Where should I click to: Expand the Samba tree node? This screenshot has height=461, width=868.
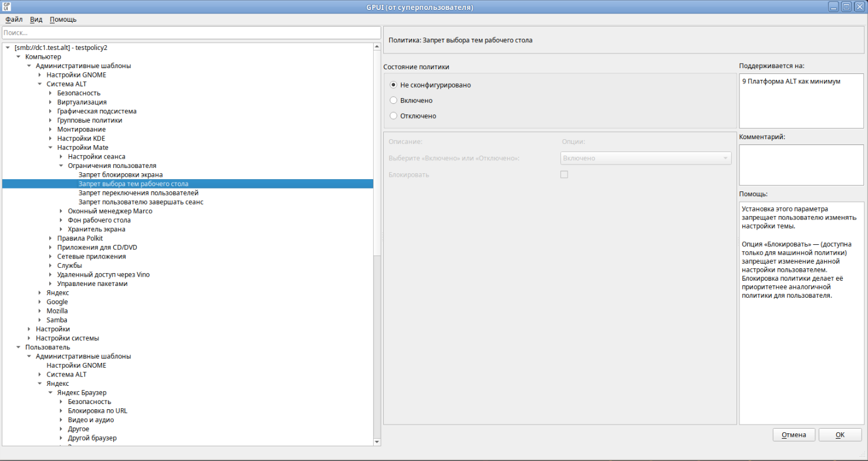[x=40, y=320]
